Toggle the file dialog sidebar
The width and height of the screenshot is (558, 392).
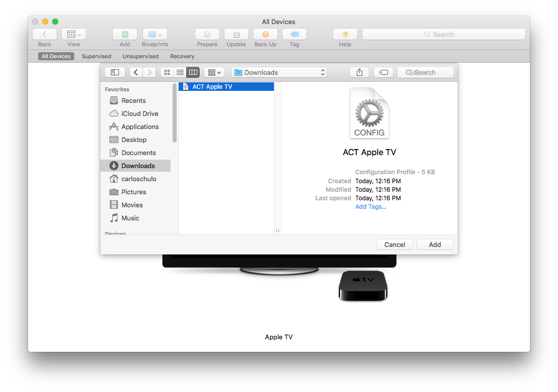pyautogui.click(x=115, y=72)
